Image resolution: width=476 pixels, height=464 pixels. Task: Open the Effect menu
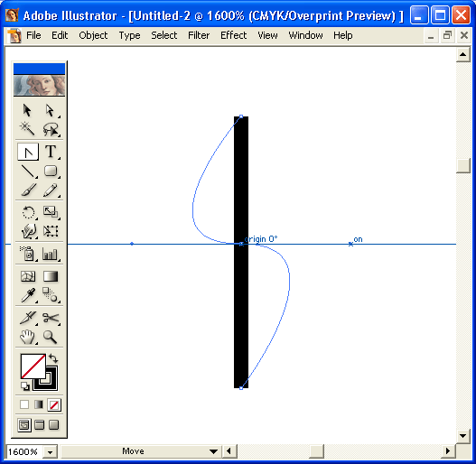coord(233,35)
